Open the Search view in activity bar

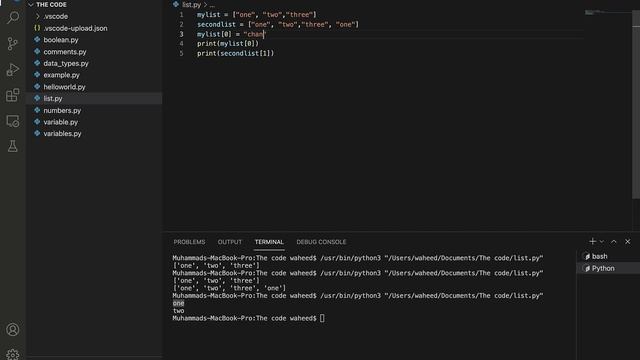point(13,18)
